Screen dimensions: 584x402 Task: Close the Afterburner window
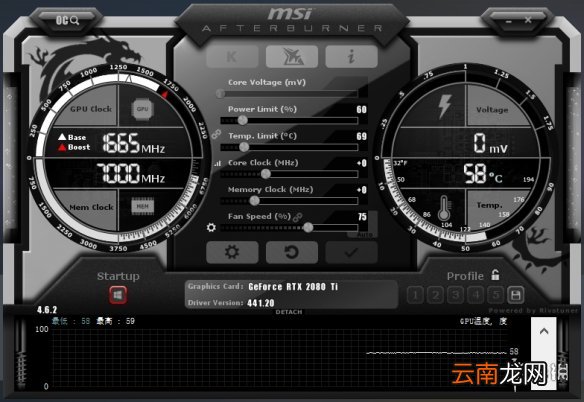pyautogui.click(x=528, y=20)
